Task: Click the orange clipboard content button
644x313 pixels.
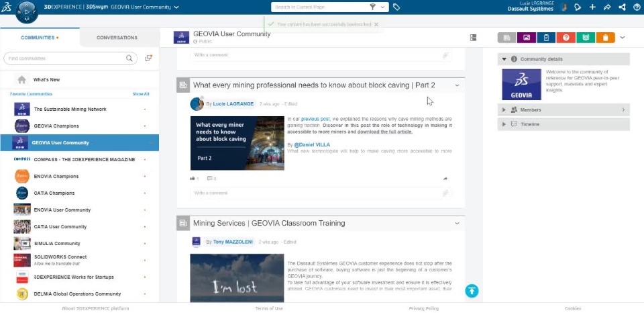Action: 605,38
